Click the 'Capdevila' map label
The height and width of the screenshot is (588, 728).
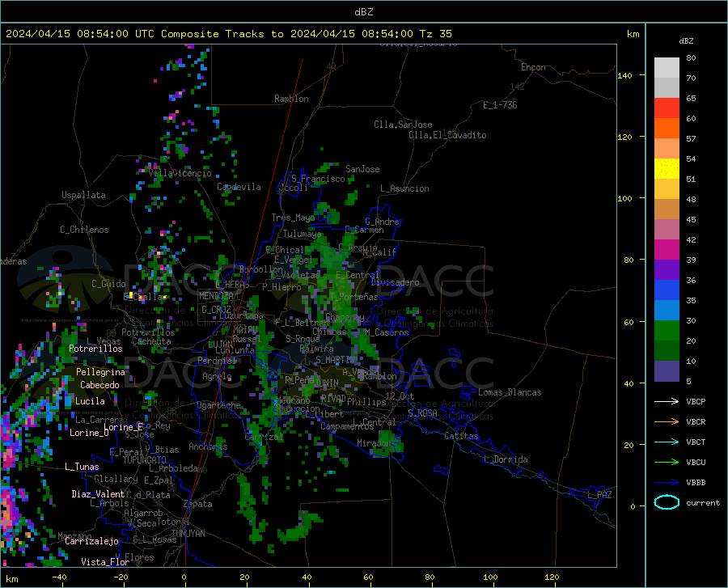(x=239, y=187)
